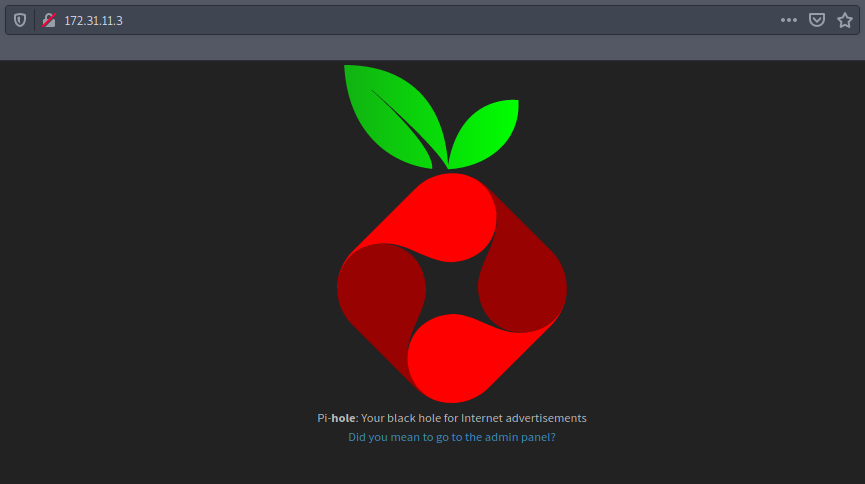
Task: Bookmark this page with star icon
Action: 845,20
